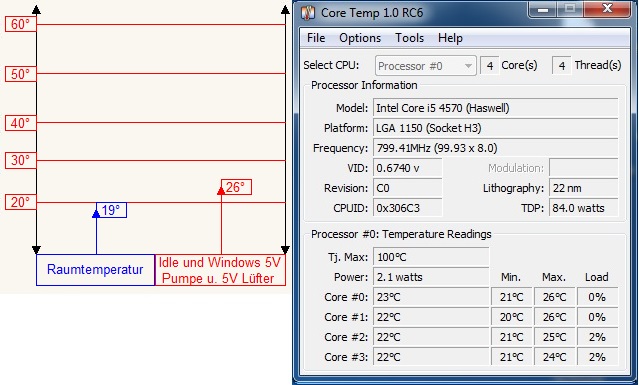The image size is (639, 385).
Task: Click Core #0 maximum value 26°C
Action: coord(554,297)
